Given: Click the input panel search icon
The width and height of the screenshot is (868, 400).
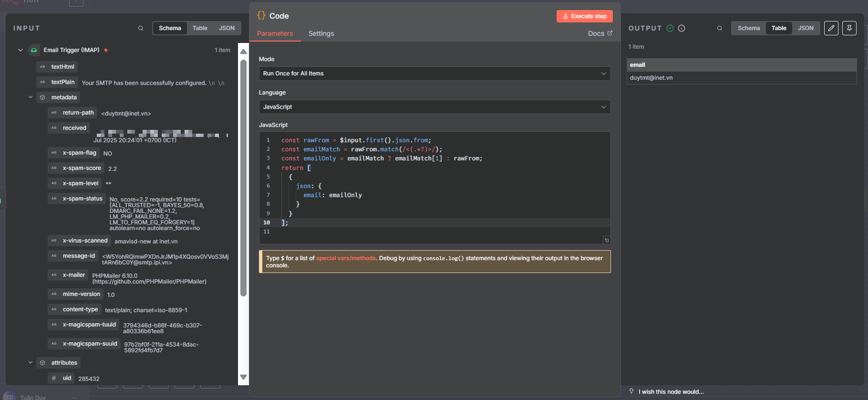Looking at the screenshot, I should pos(141,28).
